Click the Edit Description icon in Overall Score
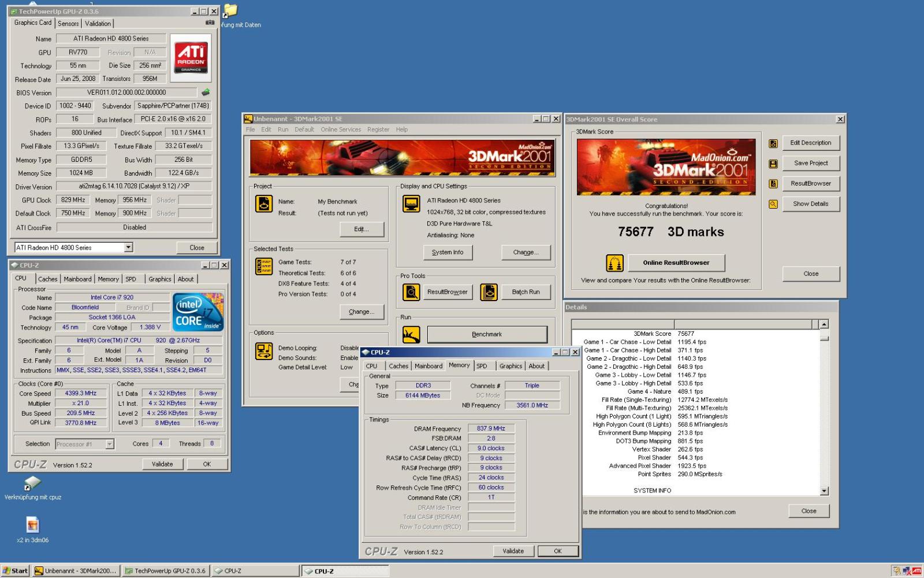The height and width of the screenshot is (578, 924). 773,143
